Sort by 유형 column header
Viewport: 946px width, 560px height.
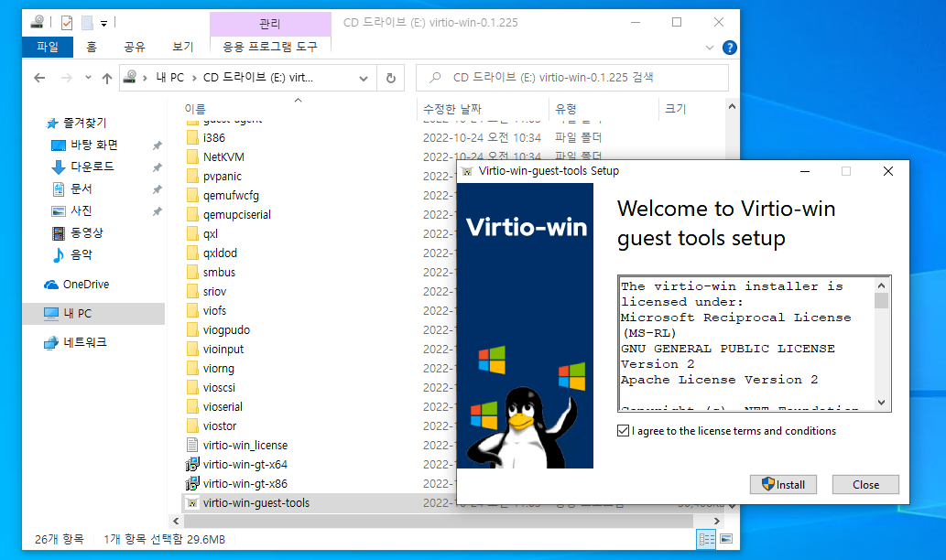(x=566, y=109)
